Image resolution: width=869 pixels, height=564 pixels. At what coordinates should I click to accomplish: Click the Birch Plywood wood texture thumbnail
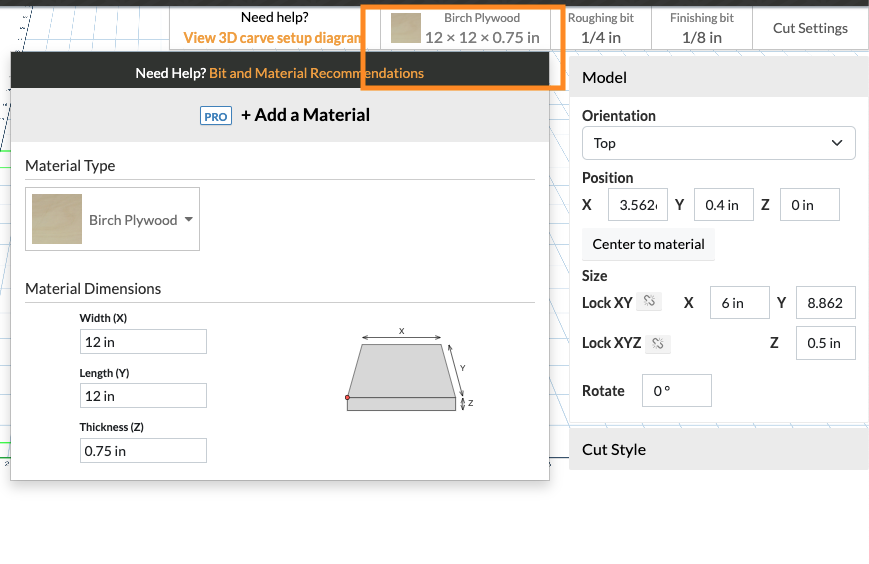pos(57,219)
